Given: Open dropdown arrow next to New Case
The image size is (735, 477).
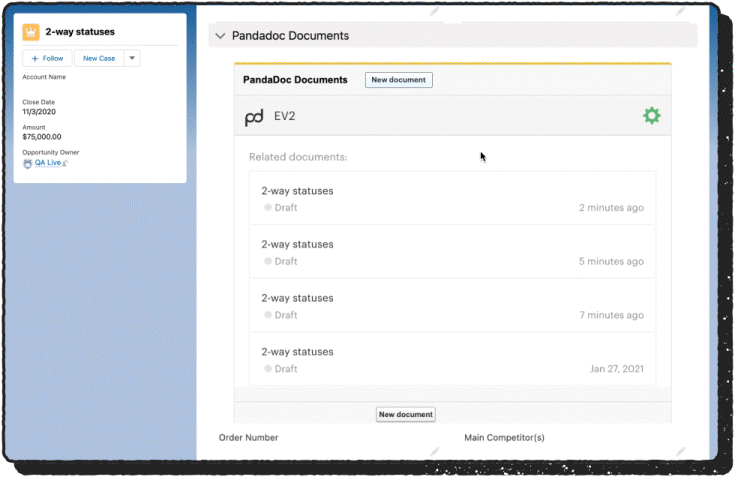Looking at the screenshot, I should click(132, 58).
